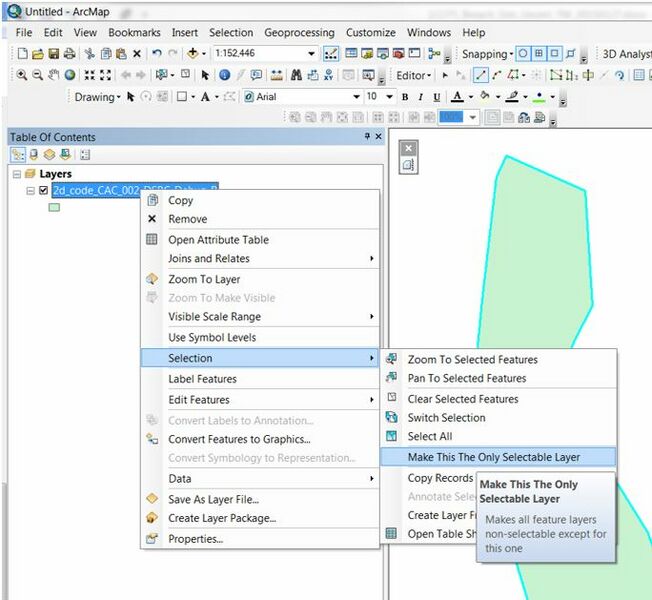The width and height of the screenshot is (652, 600).
Task: Toggle Point Snapping
Action: coord(523,53)
